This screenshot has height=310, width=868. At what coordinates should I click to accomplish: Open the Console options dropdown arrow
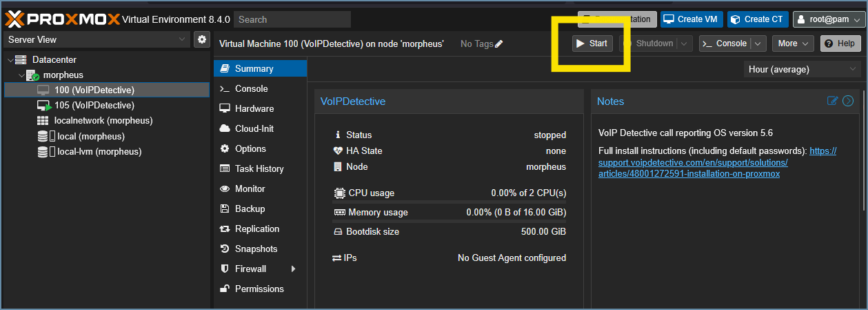[x=758, y=43]
